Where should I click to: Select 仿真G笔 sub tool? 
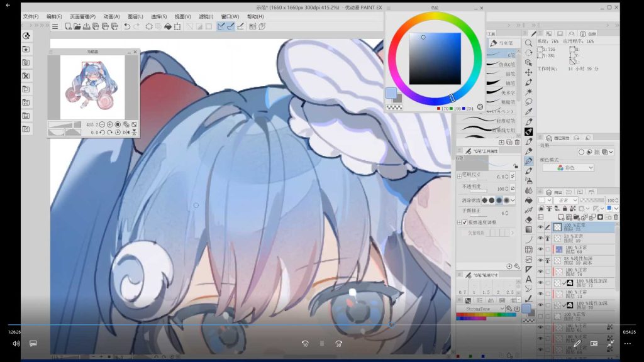pyautogui.click(x=501, y=65)
